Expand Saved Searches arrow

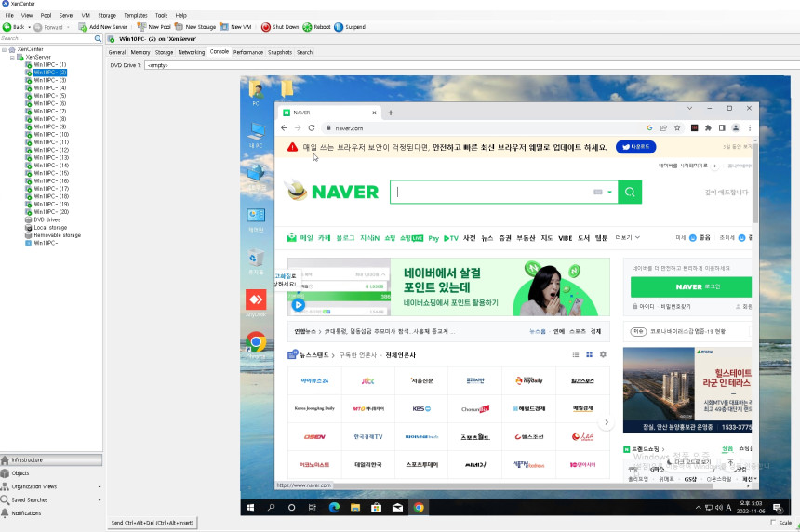pyautogui.click(x=99, y=500)
